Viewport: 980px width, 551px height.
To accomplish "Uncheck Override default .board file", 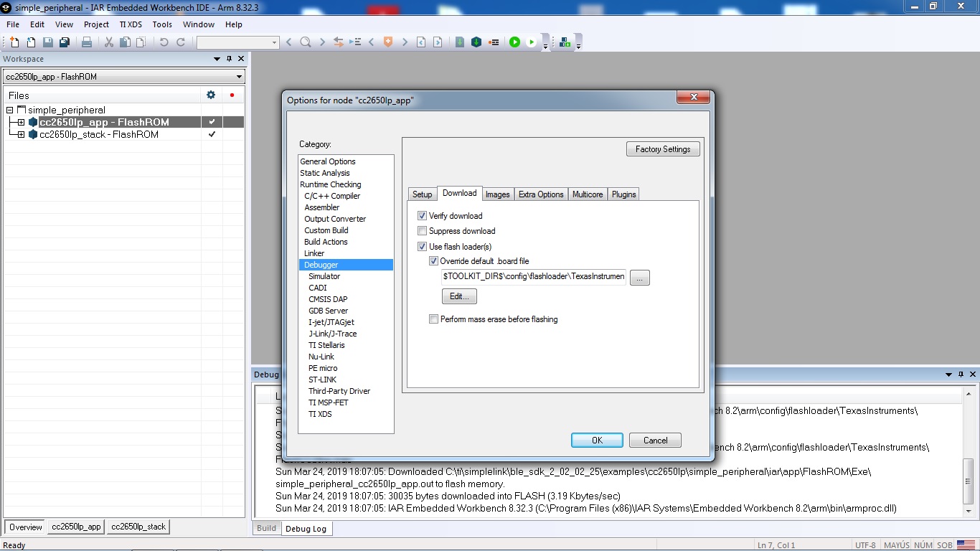I will [x=433, y=261].
